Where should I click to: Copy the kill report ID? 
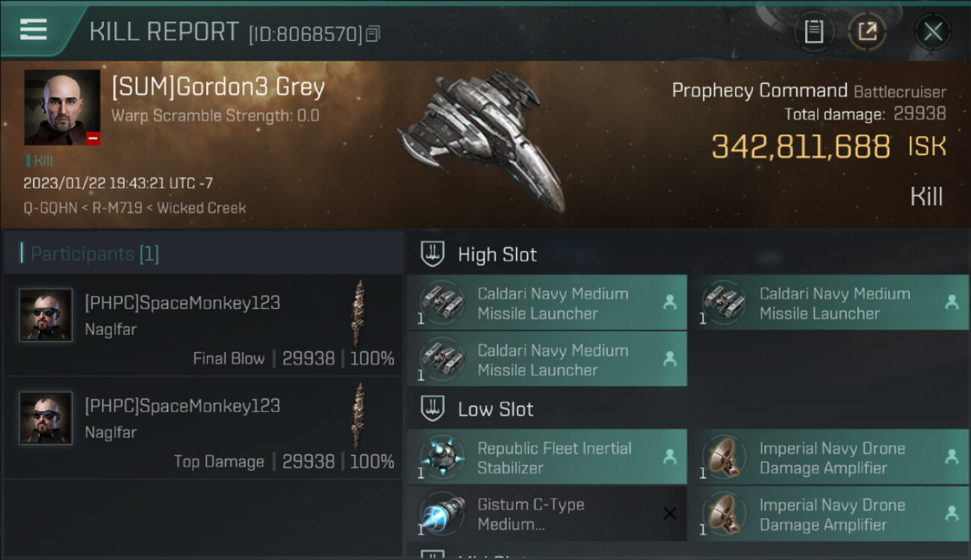pos(373,34)
